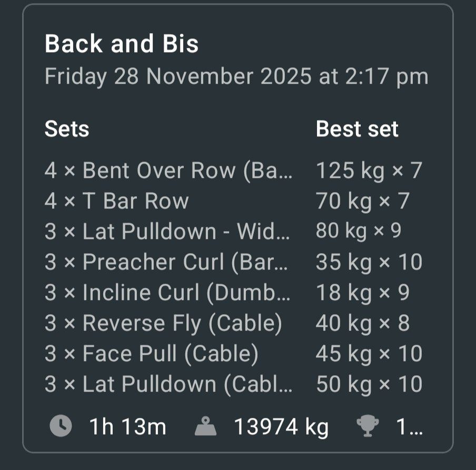The image size is (476, 470).
Task: Choose the Face Pull (Cable) exercise
Action: [x=152, y=354]
